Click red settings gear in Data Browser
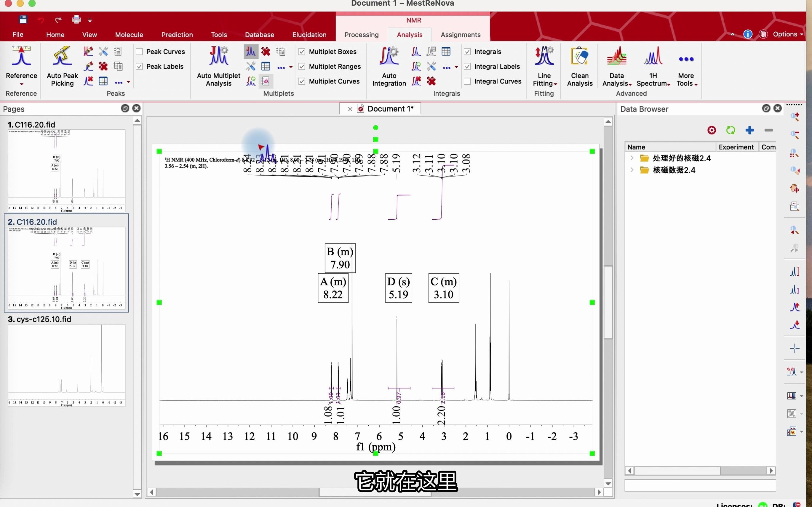This screenshot has width=812, height=507. click(711, 130)
